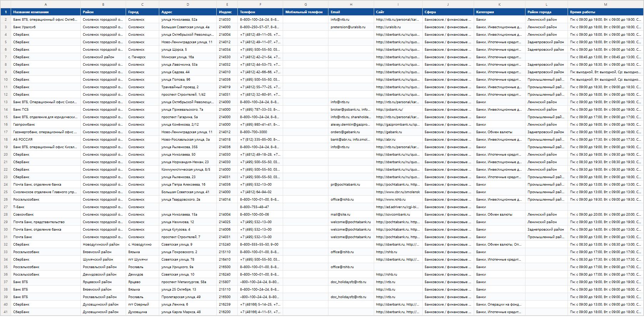Click address 'улица Карла Маркса, 48'
644x322 pixels.
(188, 312)
